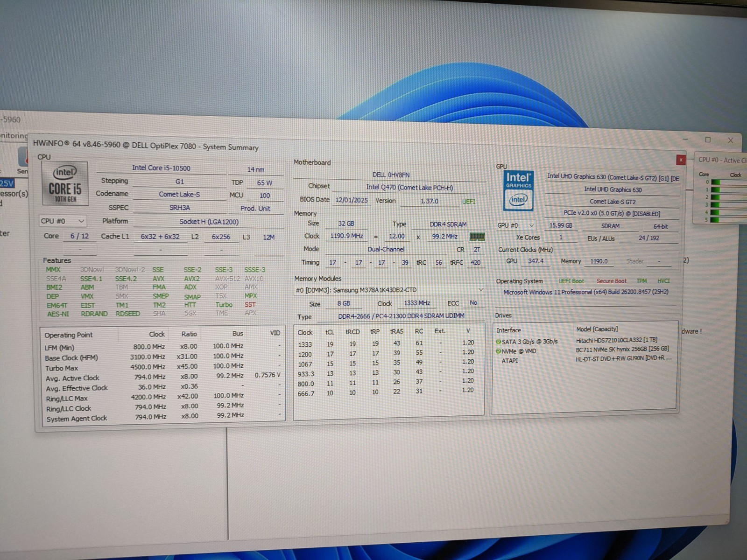Minimize the HWiNFO System Summary window
The width and height of the screenshot is (747, 560).
pos(685,139)
